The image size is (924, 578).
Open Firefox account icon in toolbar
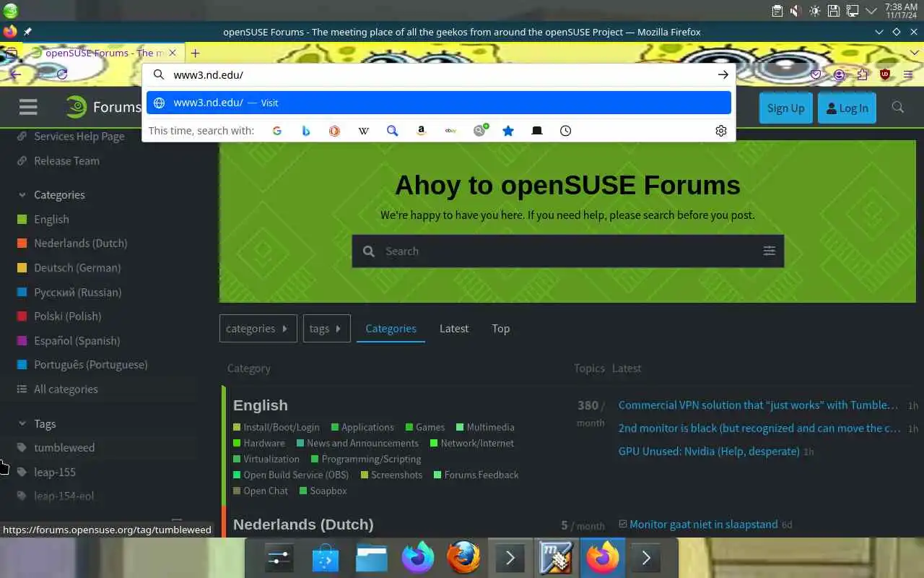pyautogui.click(x=839, y=74)
